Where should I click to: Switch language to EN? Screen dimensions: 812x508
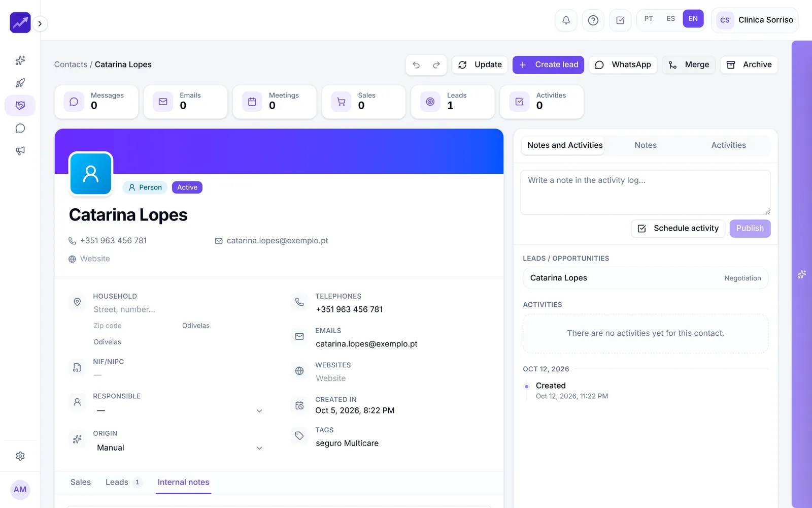point(693,19)
